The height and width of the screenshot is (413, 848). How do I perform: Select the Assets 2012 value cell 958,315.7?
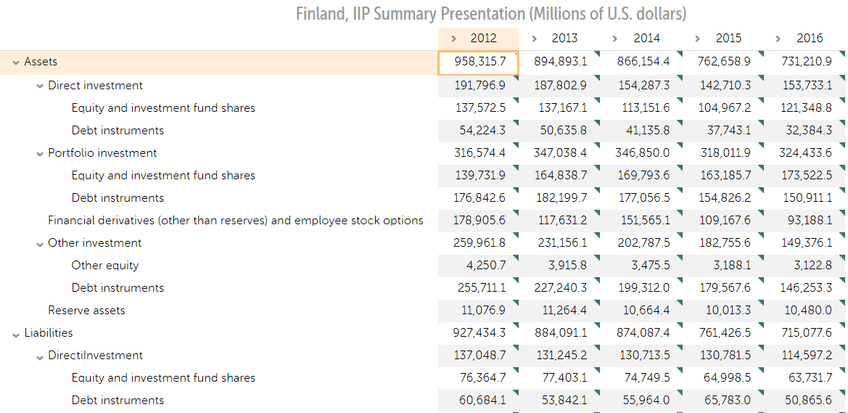point(479,62)
